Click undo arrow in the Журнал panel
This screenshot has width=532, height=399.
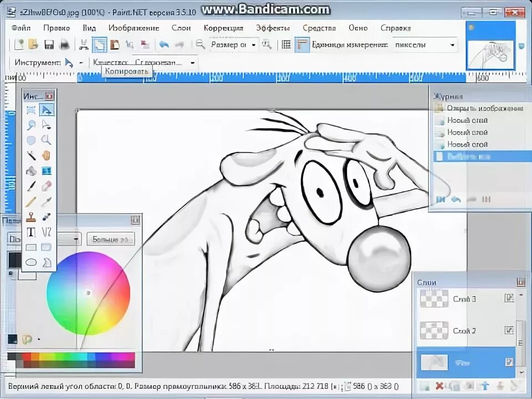click(456, 199)
